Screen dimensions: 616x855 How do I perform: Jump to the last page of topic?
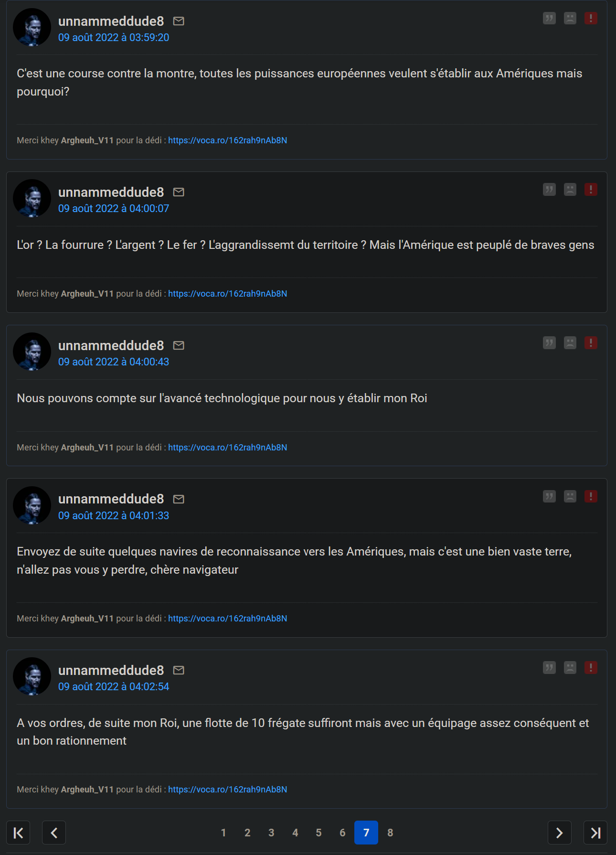pyautogui.click(x=595, y=833)
